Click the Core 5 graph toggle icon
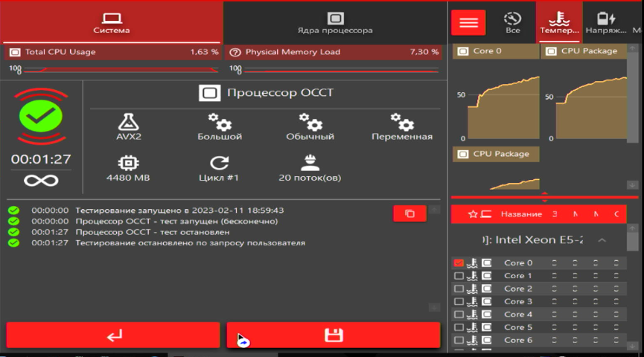 [487, 327]
